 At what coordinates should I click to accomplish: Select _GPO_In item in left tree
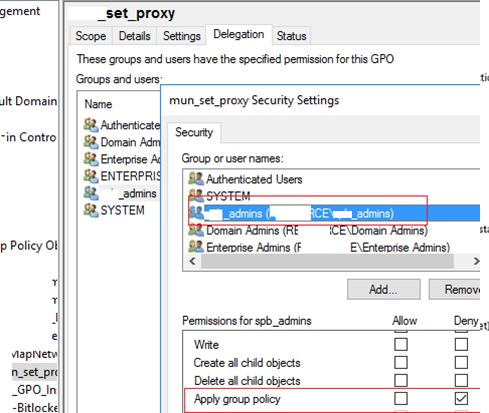click(35, 390)
